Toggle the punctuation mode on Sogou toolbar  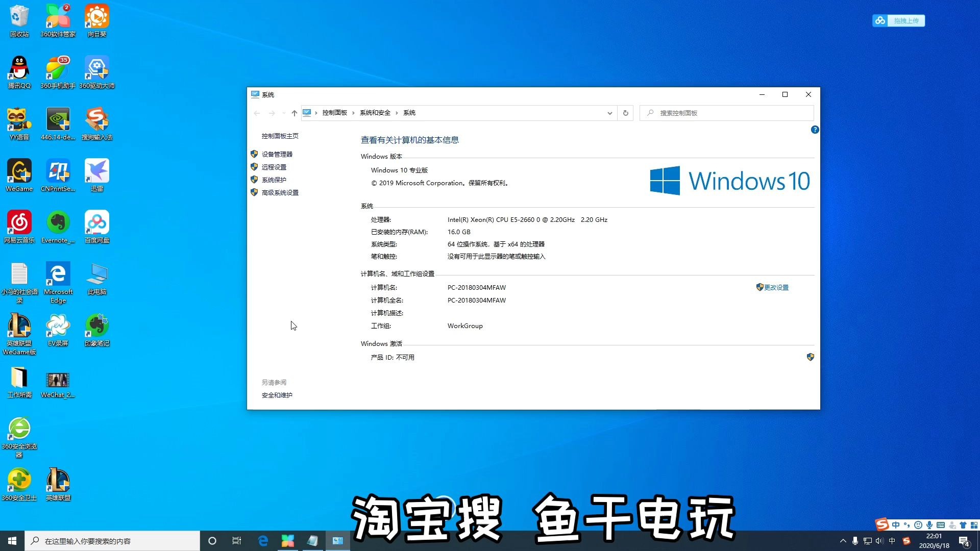(907, 525)
